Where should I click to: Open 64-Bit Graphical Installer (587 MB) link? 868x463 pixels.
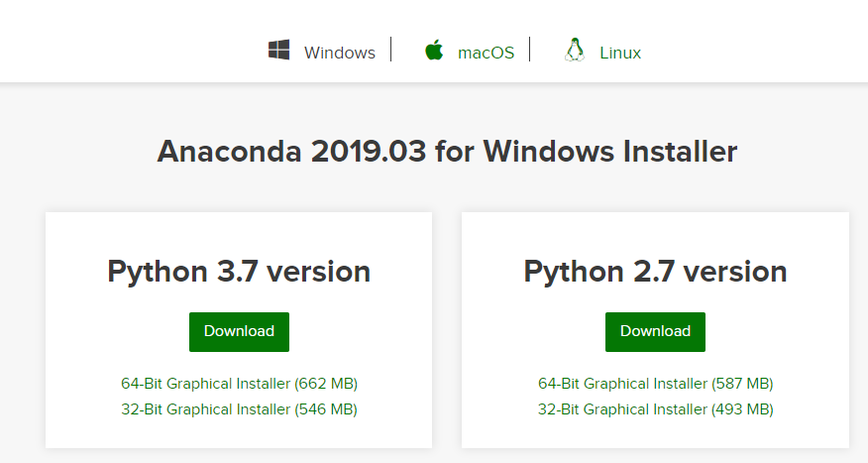pyautogui.click(x=655, y=384)
